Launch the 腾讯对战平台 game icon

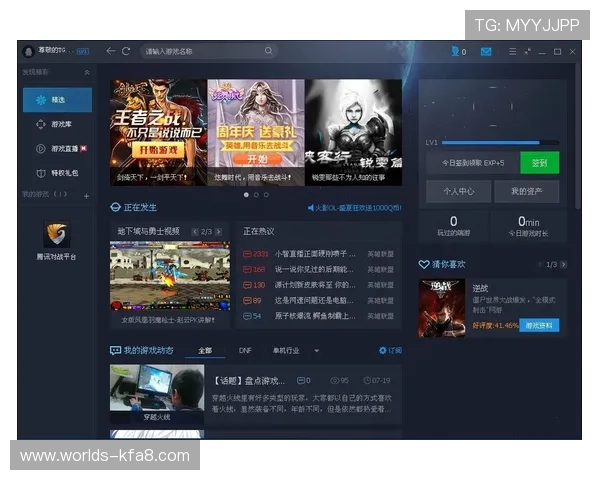tap(57, 235)
